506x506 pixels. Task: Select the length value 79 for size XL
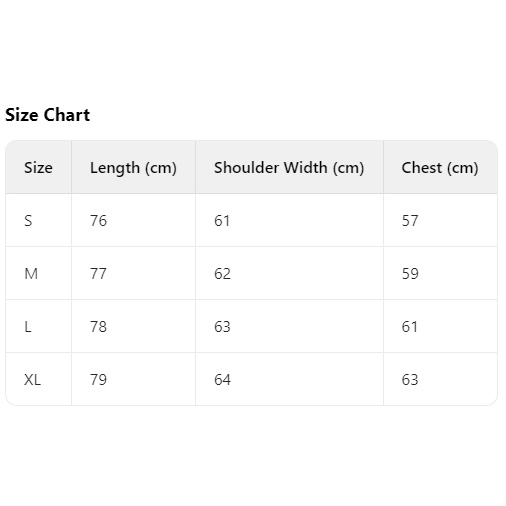point(98,380)
